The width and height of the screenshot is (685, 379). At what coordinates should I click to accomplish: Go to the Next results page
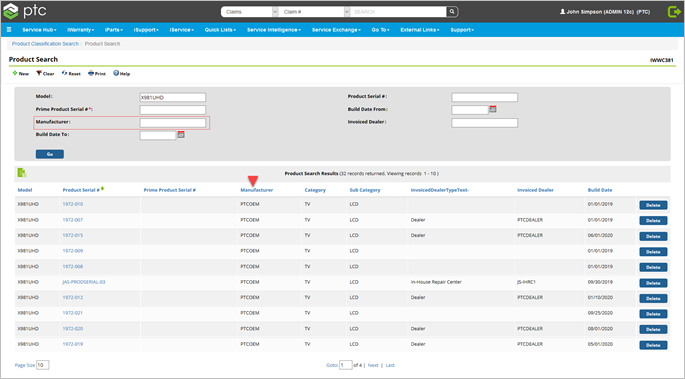point(373,365)
